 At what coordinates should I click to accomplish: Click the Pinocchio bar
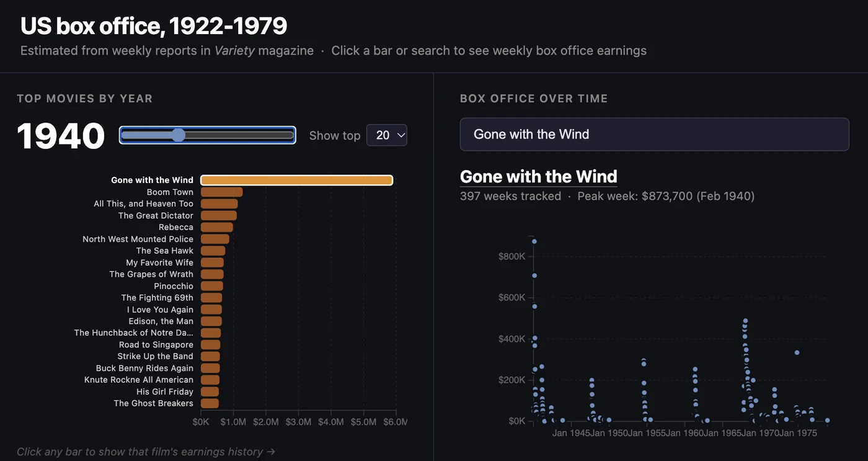click(211, 286)
